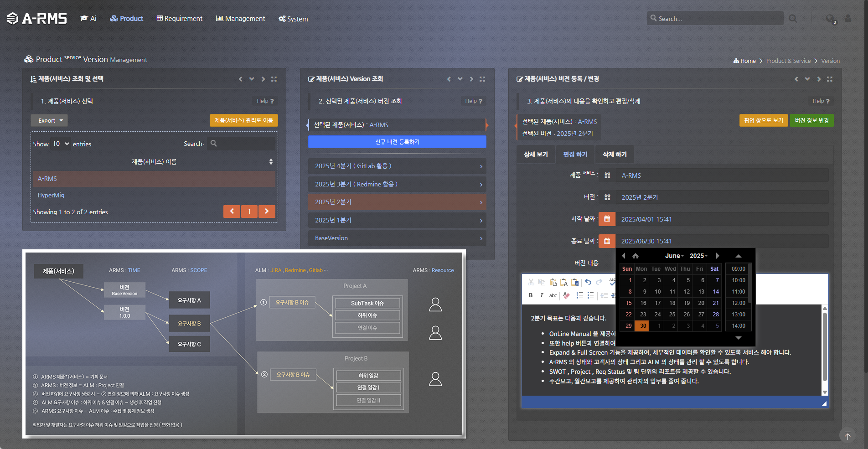Open the Export dropdown button
Viewport: 868px width, 449px height.
point(49,121)
